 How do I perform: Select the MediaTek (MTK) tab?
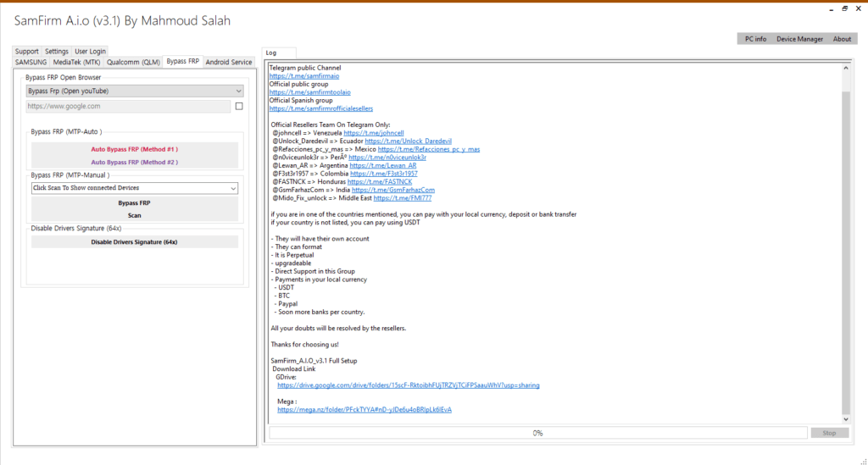point(76,62)
